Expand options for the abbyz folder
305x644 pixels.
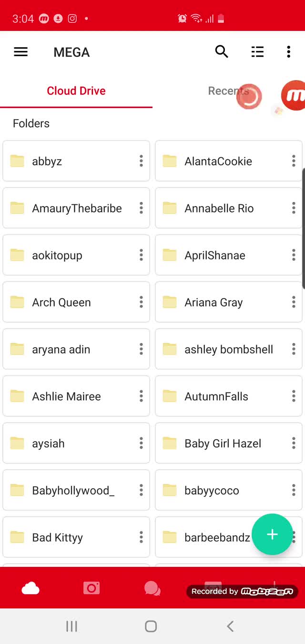[x=141, y=161]
